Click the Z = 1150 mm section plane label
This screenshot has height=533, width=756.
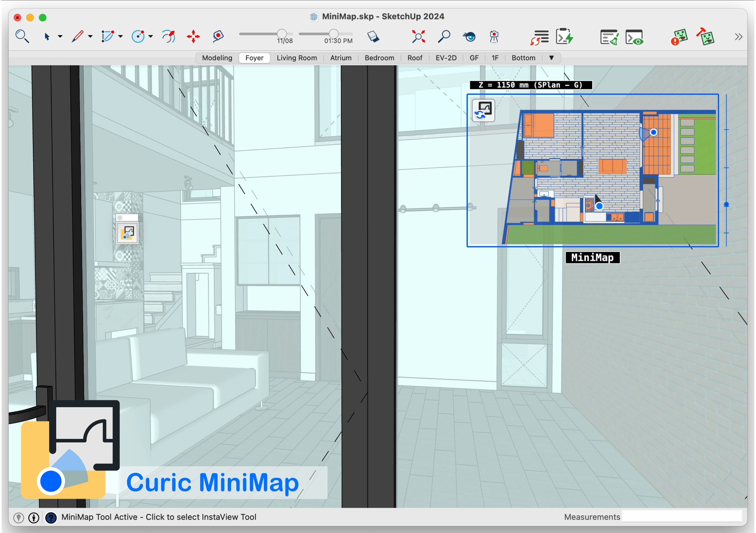(x=531, y=85)
